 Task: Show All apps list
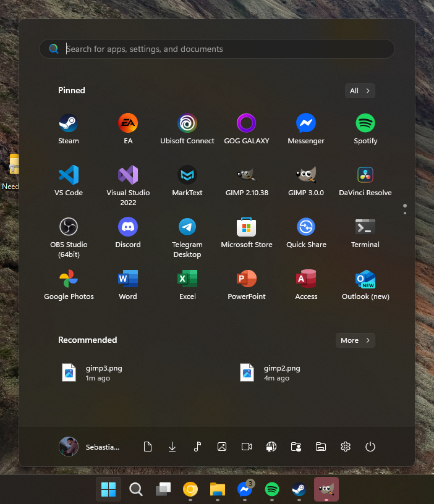(x=360, y=91)
